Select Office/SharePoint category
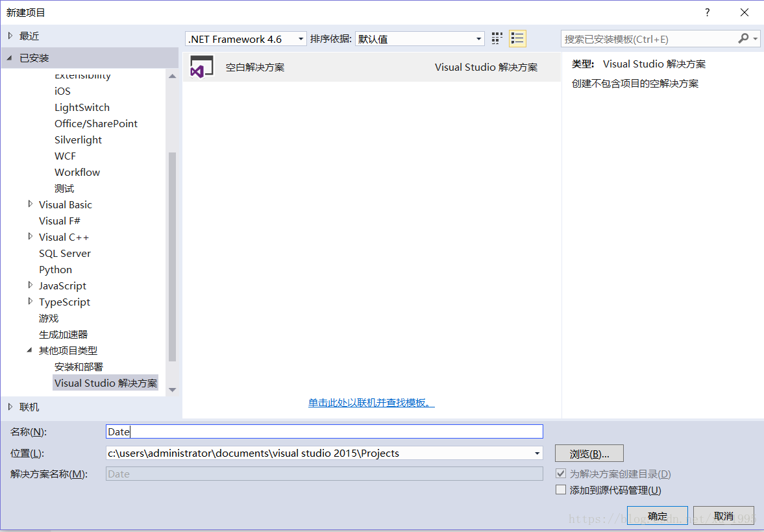 (x=96, y=123)
